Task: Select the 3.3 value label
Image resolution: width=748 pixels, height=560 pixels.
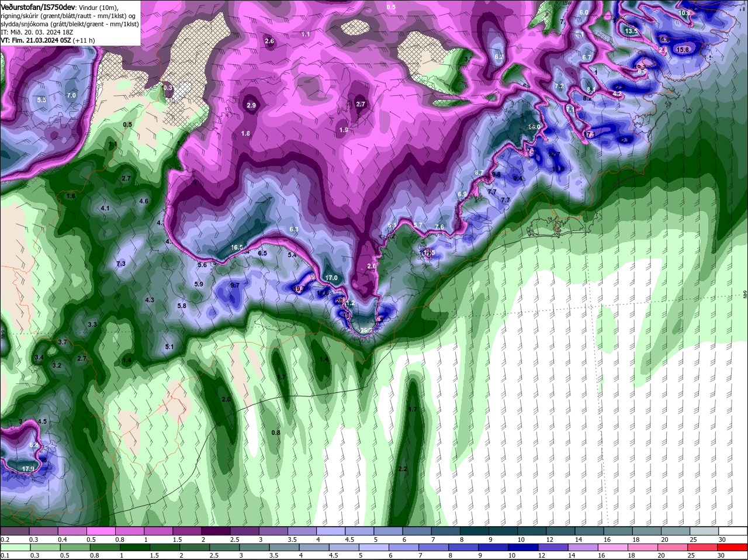Action: click(92, 324)
